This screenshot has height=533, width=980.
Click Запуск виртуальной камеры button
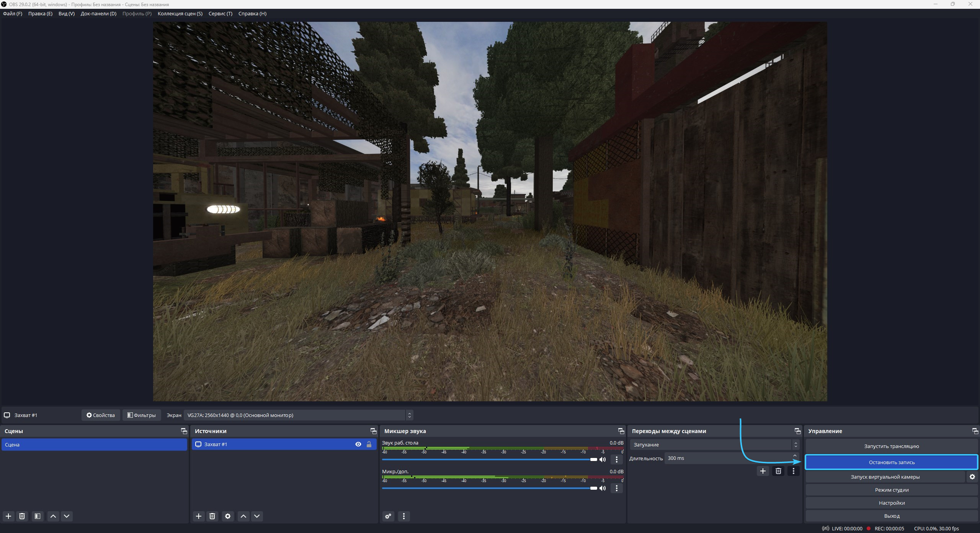[x=885, y=477]
